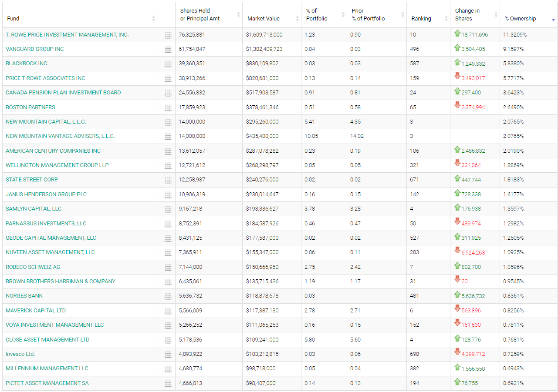This screenshot has width=558, height=392.
Task: Open grid icon in Vanguard Group Inc row
Action: (168, 50)
